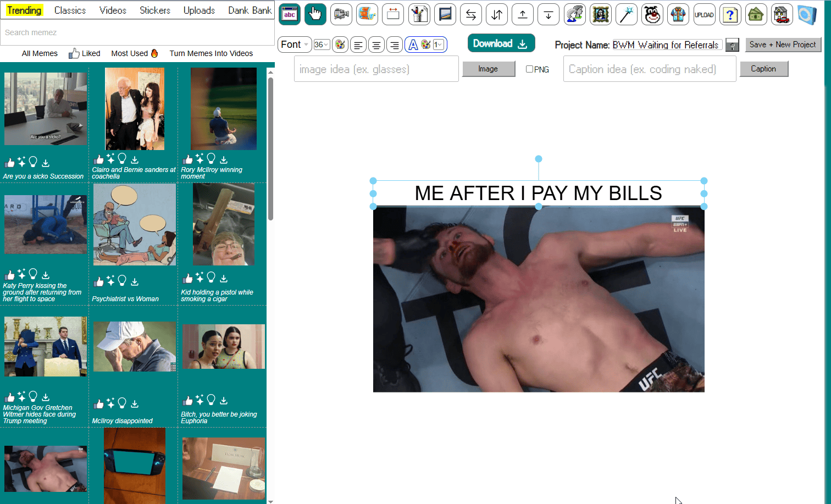
Task: Show All Memes filter
Action: point(40,53)
